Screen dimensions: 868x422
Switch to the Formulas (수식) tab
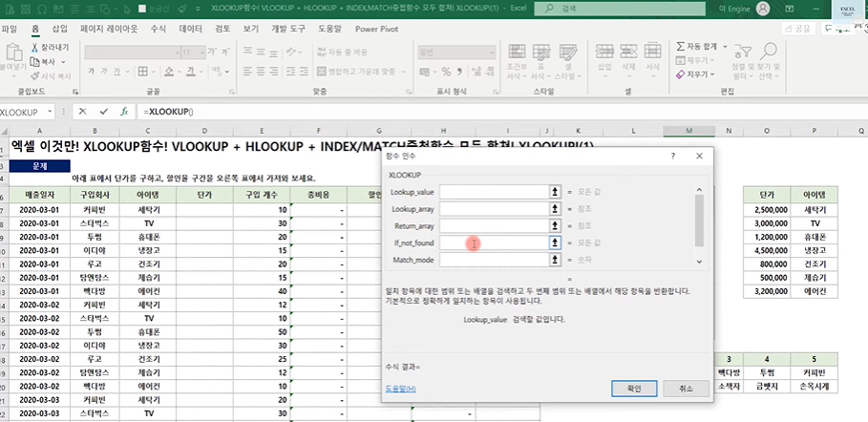(x=158, y=29)
